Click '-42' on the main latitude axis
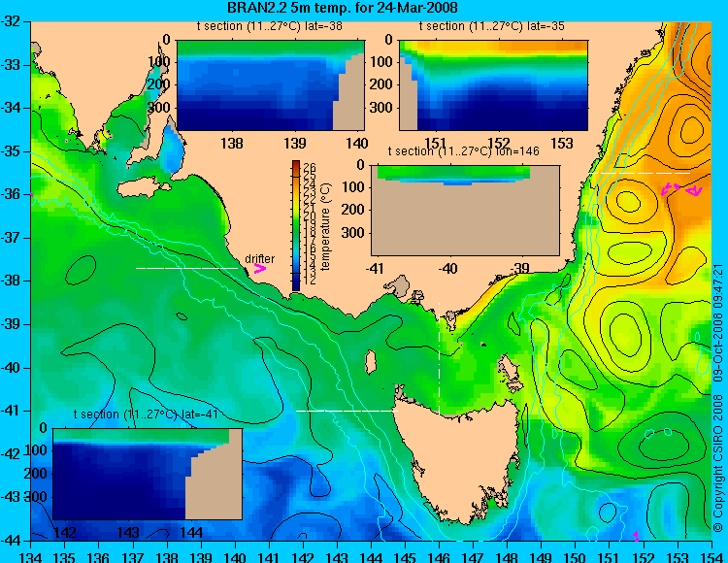 pos(10,454)
